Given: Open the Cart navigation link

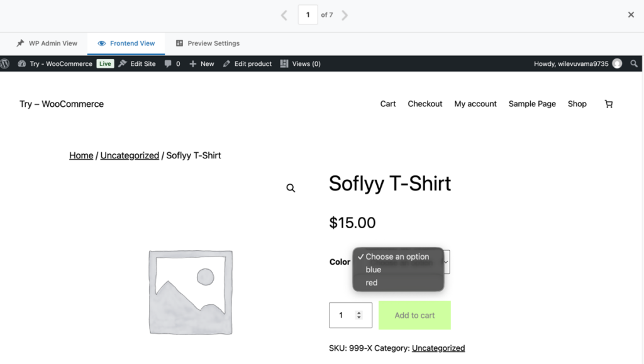Looking at the screenshot, I should point(387,104).
